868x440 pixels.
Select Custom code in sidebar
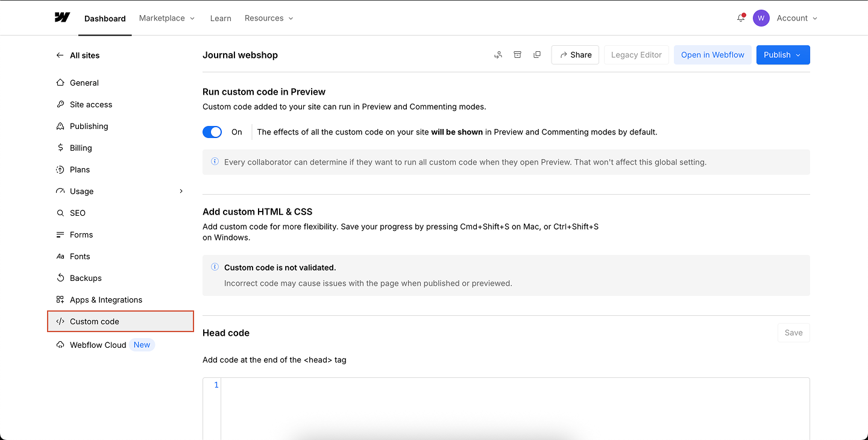click(x=121, y=321)
